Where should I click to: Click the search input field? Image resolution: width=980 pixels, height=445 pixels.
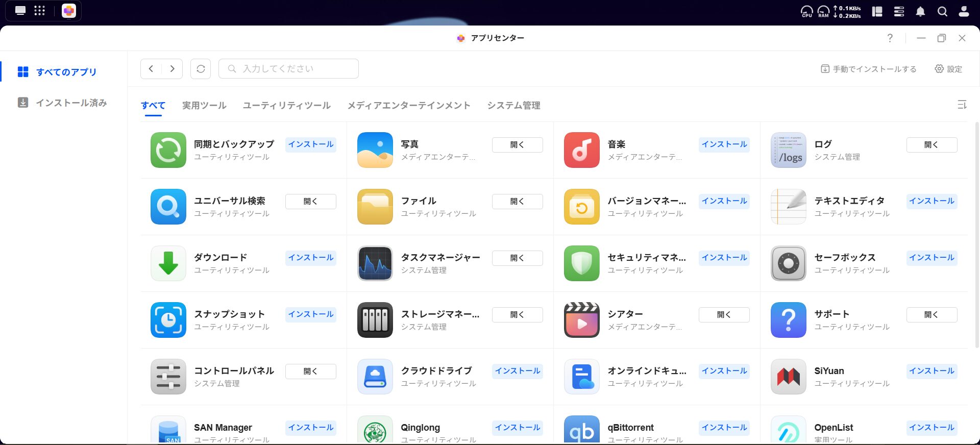pos(288,69)
